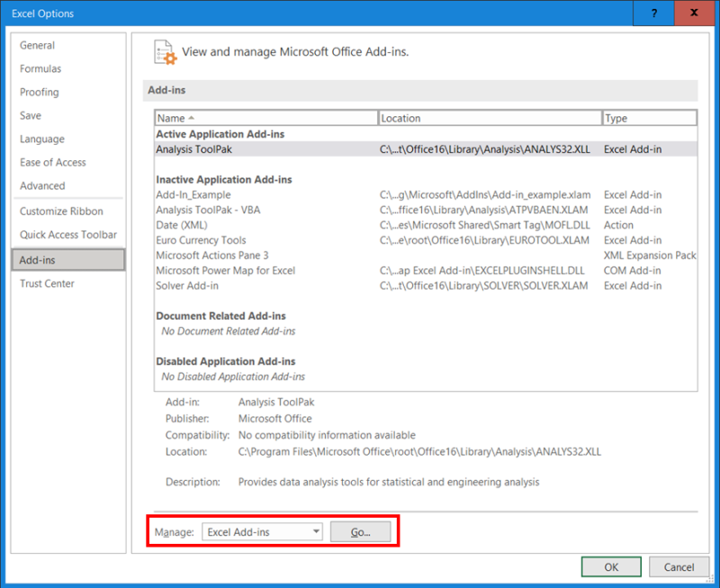Click the Go... button

[361, 532]
